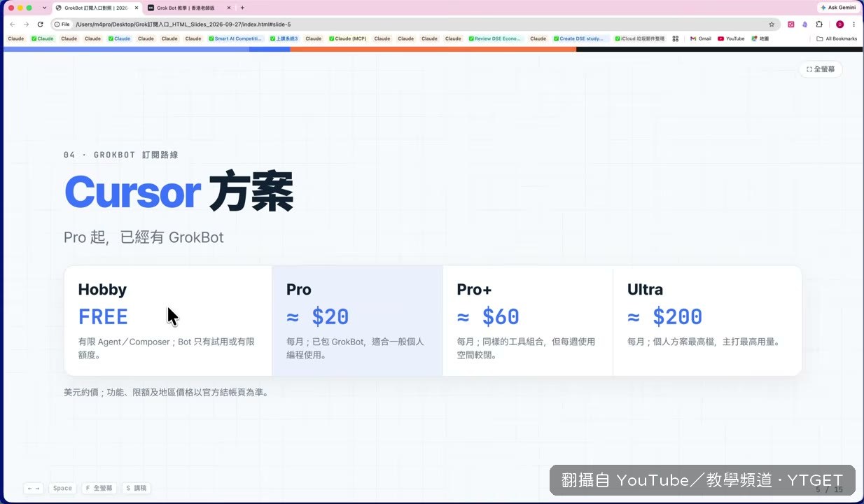
Task: Switch to the Grok Bot 教學 tab
Action: 189,8
